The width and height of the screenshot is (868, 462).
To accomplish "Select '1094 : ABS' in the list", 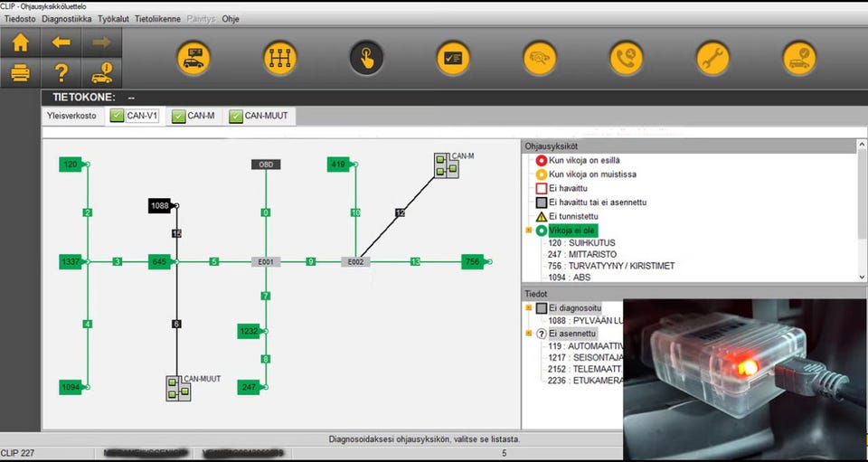I will 570,278.
